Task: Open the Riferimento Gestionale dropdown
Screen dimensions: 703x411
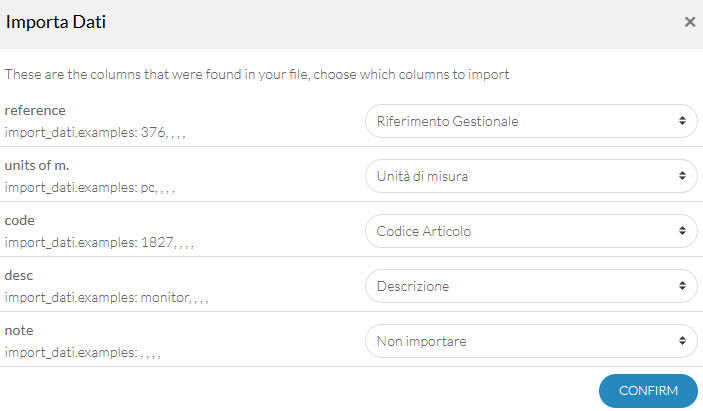Action: tap(531, 121)
